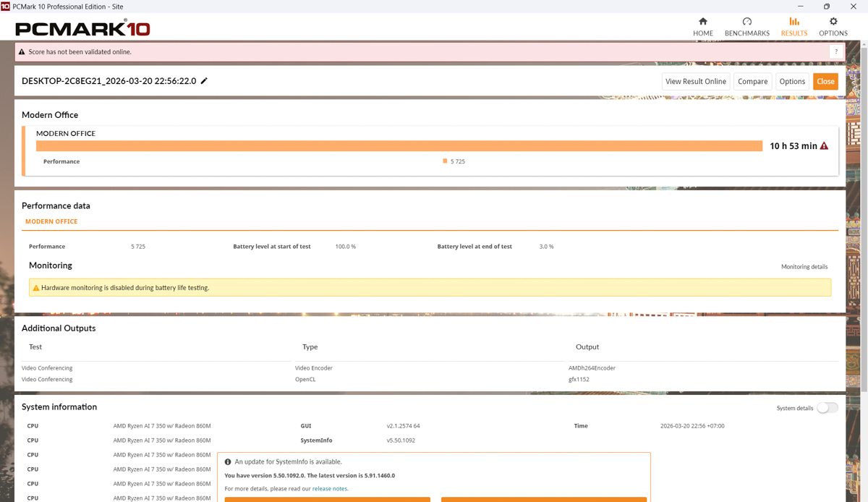The image size is (868, 502).
Task: Click the Output column header
Action: (587, 346)
